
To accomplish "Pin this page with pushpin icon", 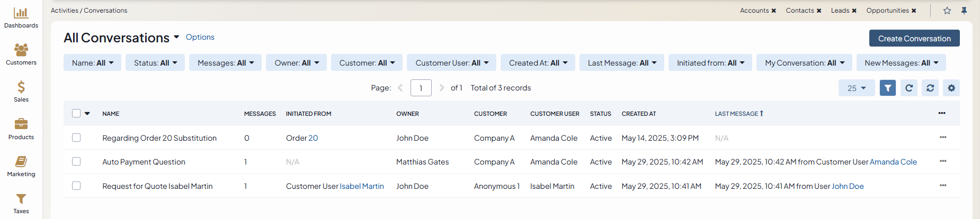I will tap(964, 11).
